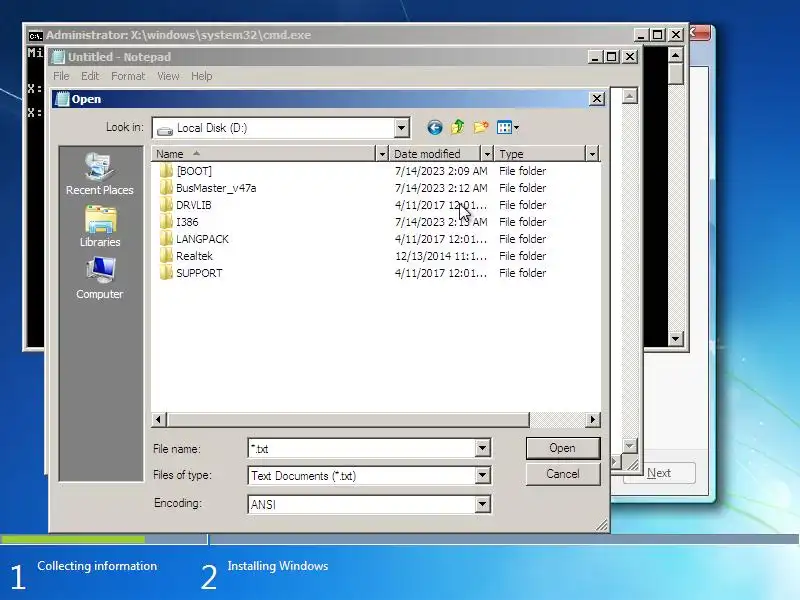Click the file list scroll right arrow
The width and height of the screenshot is (800, 600).
(592, 419)
